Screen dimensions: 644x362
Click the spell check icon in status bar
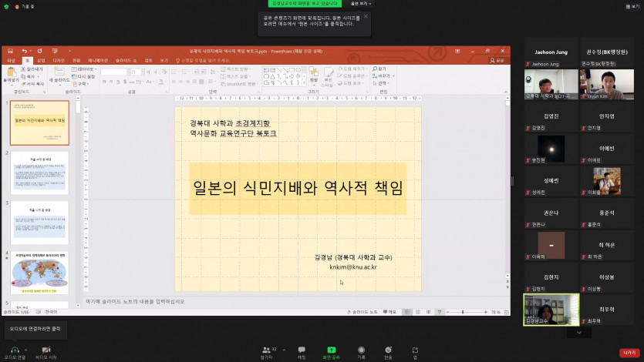click(39, 312)
